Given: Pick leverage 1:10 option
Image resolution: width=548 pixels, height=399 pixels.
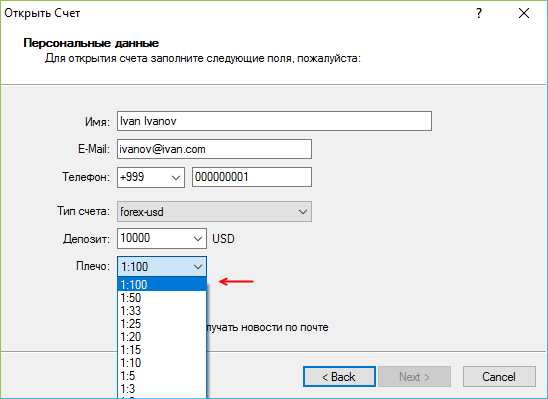Looking at the screenshot, I should [162, 363].
